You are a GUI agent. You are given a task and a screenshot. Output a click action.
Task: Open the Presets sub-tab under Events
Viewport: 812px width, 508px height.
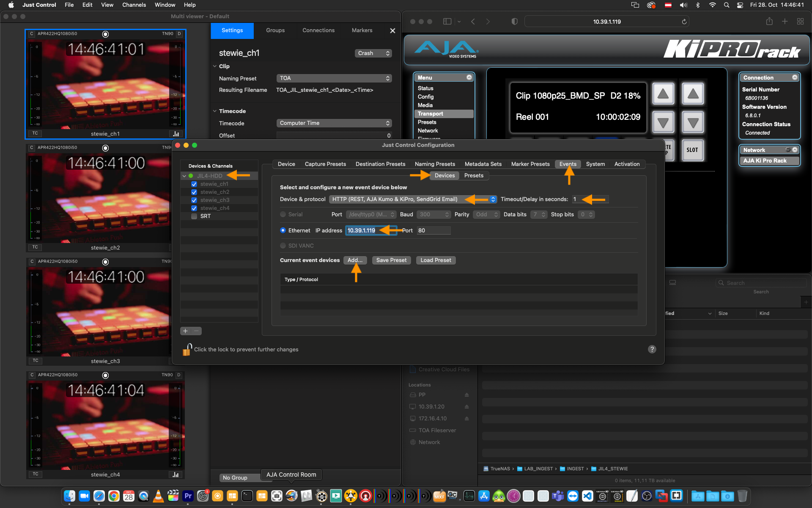[474, 176]
